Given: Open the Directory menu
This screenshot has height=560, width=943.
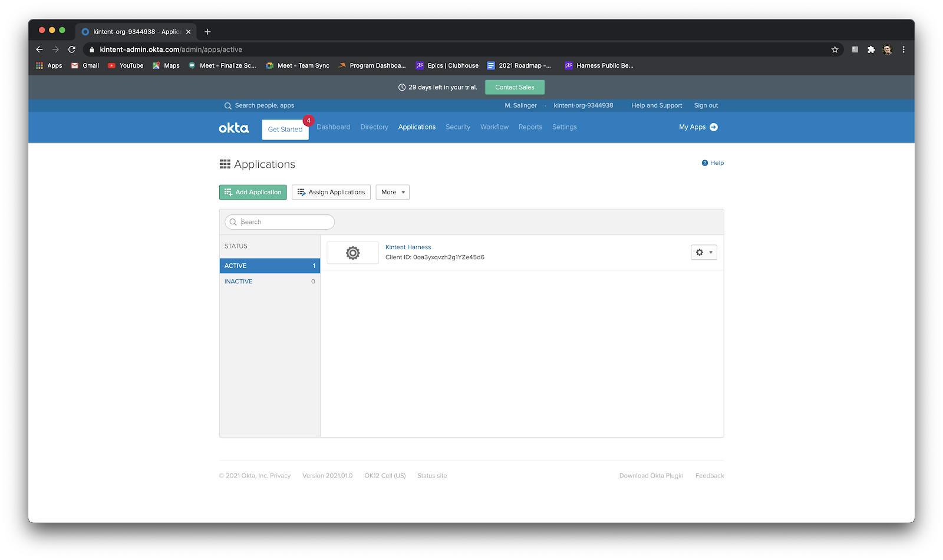Looking at the screenshot, I should (x=374, y=127).
